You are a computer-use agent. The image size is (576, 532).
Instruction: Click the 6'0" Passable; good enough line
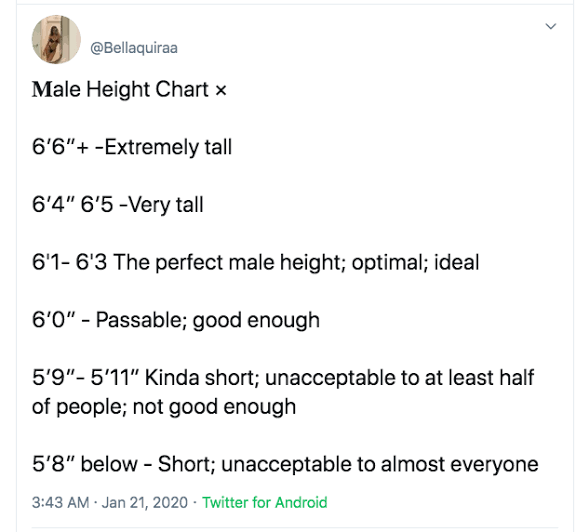point(176,320)
